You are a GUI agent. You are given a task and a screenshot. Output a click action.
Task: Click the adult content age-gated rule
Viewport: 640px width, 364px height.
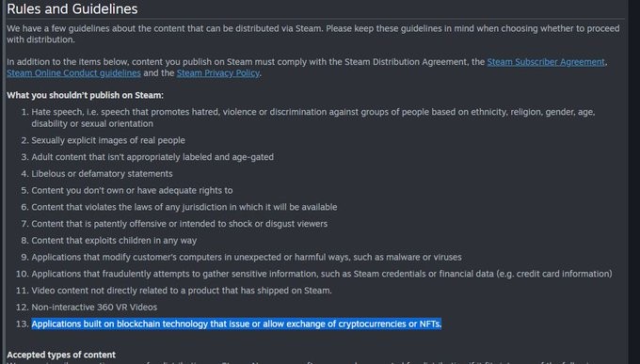pyautogui.click(x=152, y=157)
